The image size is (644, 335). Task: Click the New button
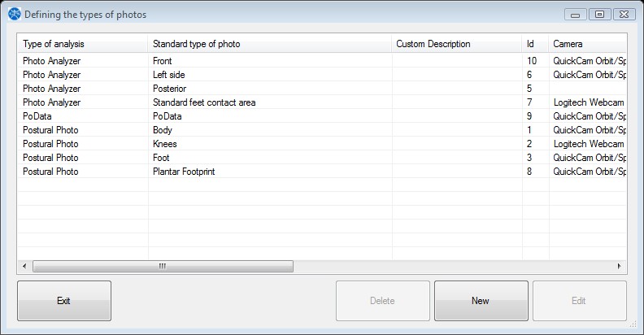point(481,301)
